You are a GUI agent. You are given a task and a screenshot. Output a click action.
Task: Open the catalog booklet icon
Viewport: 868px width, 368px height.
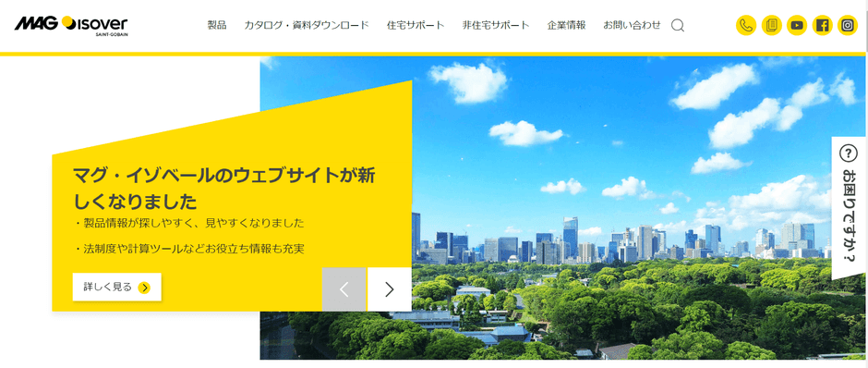tap(772, 26)
